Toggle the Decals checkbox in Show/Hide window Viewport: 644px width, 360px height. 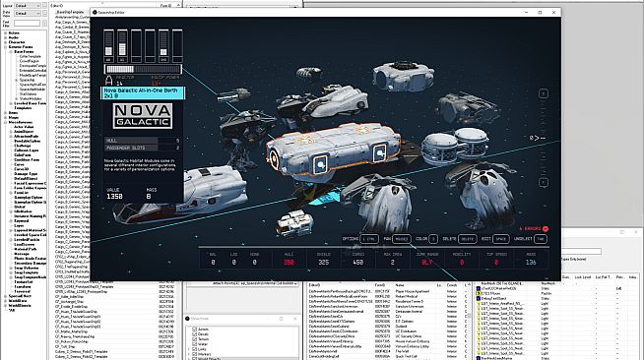(x=195, y=334)
